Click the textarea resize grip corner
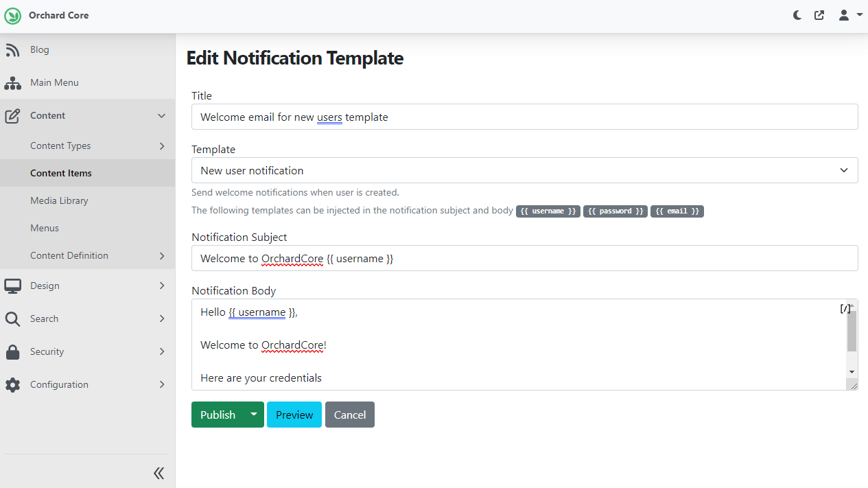This screenshot has width=868, height=488. pyautogui.click(x=854, y=386)
